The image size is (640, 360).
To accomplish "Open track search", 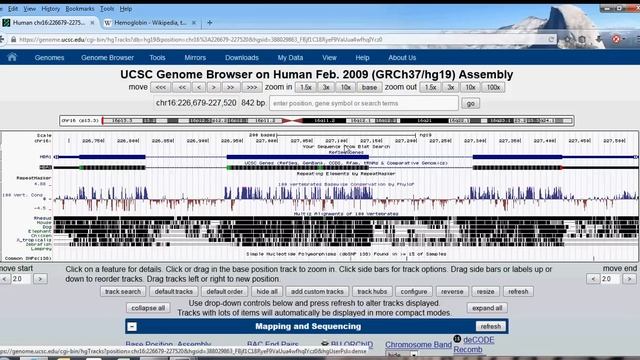I will click(x=122, y=291).
